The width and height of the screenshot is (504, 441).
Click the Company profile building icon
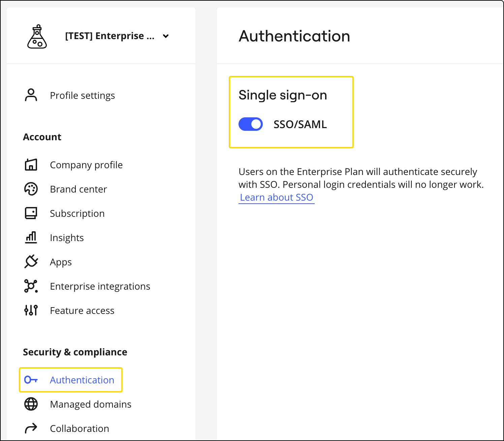click(x=31, y=165)
